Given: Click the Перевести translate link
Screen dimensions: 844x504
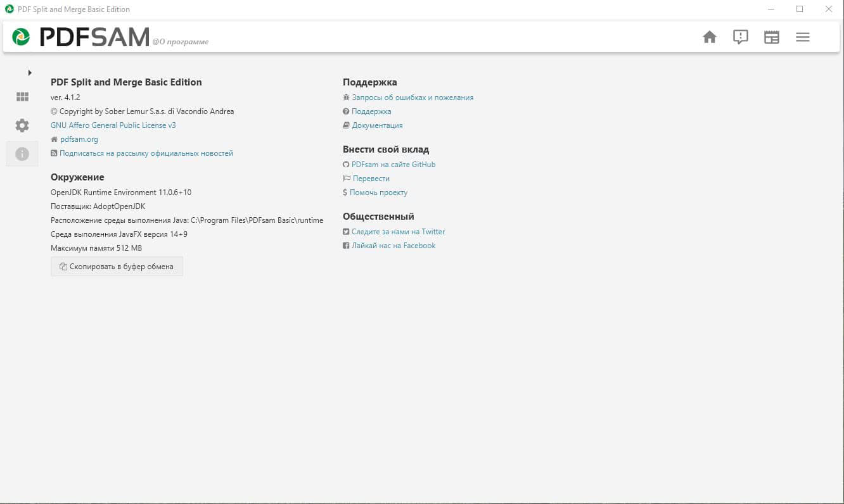Looking at the screenshot, I should [371, 179].
